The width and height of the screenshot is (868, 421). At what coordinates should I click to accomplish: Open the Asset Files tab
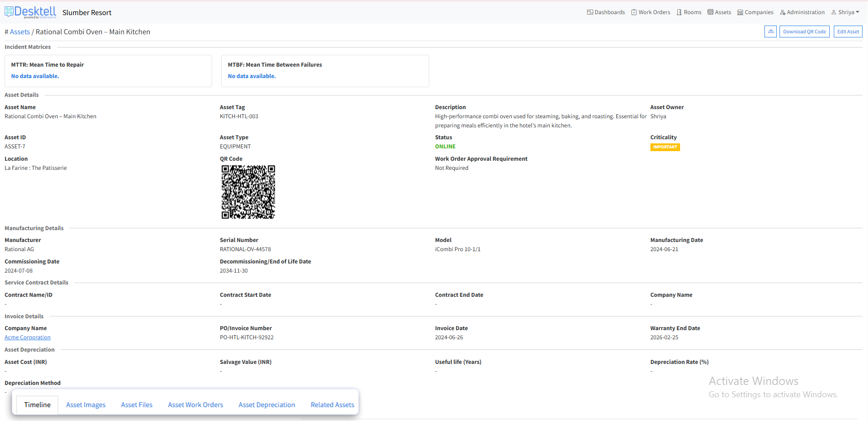tap(136, 405)
